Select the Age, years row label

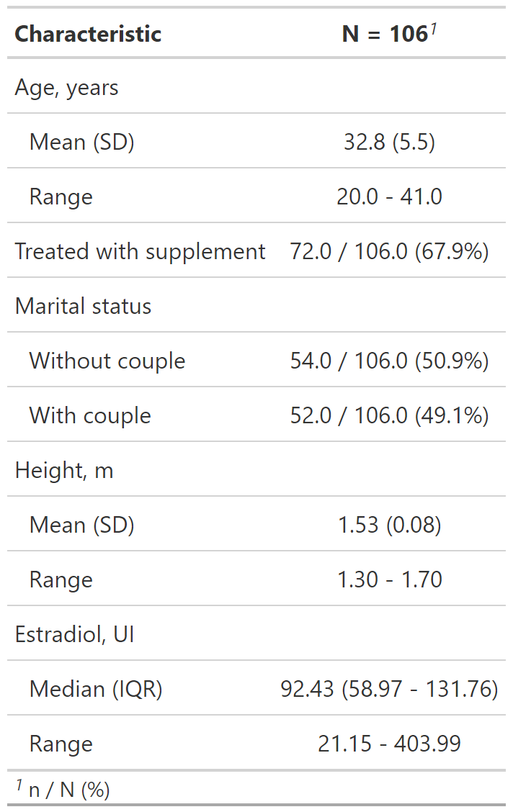coord(66,88)
